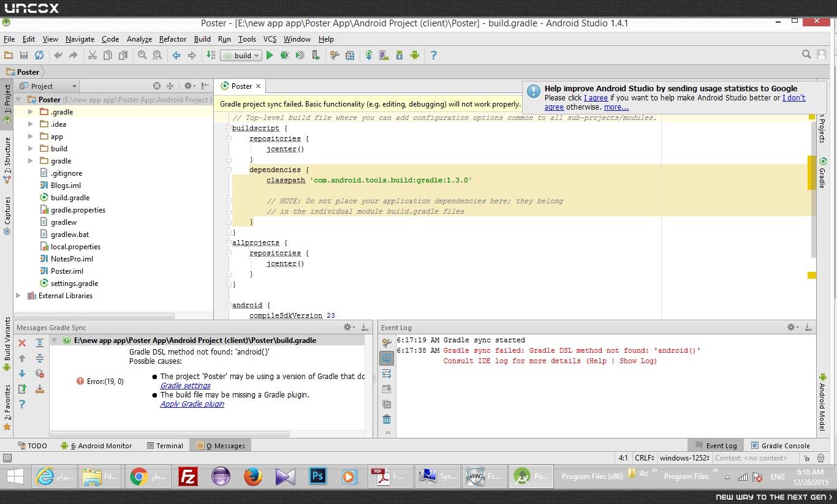The height and width of the screenshot is (504, 837).
Task: Open the build run configuration dropdown
Action: point(241,55)
